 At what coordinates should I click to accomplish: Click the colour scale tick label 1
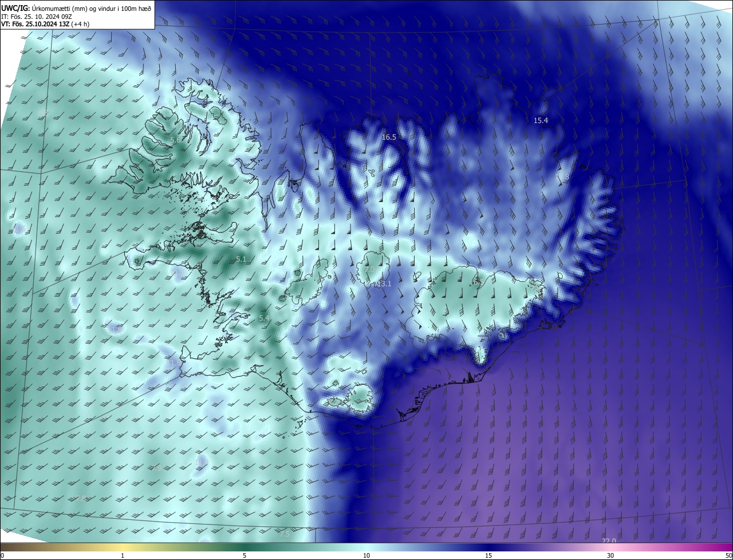123,555
